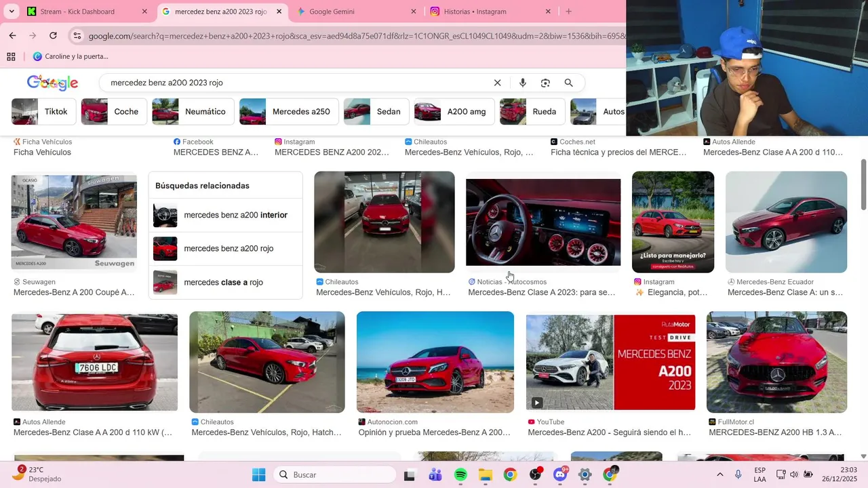Open a new browser tab with the plus button
This screenshot has height=488, width=868.
coord(568,12)
